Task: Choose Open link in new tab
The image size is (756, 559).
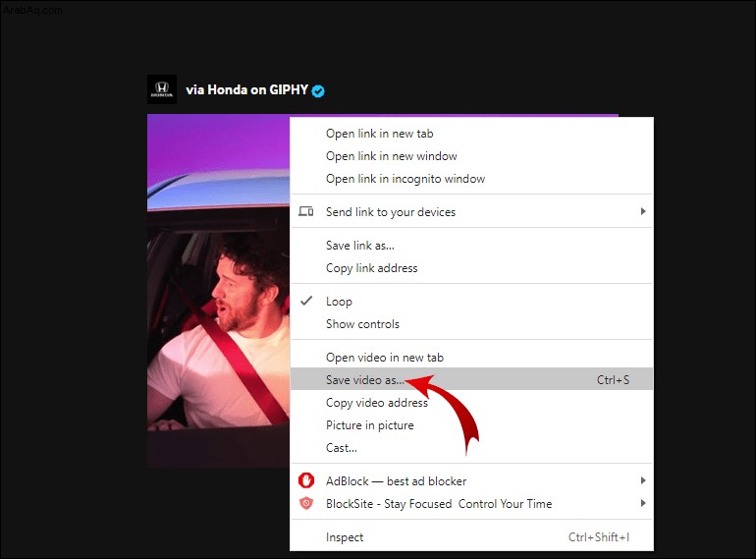Action: 471,134
